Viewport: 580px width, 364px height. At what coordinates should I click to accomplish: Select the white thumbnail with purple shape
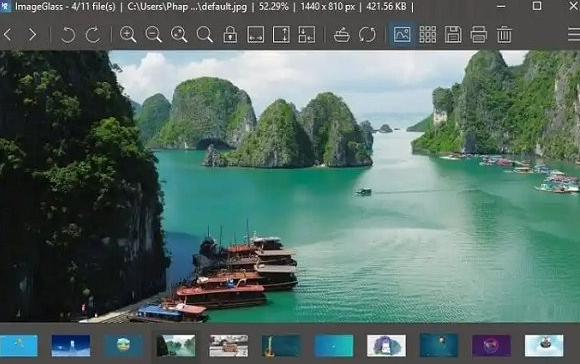pyautogui.click(x=386, y=346)
